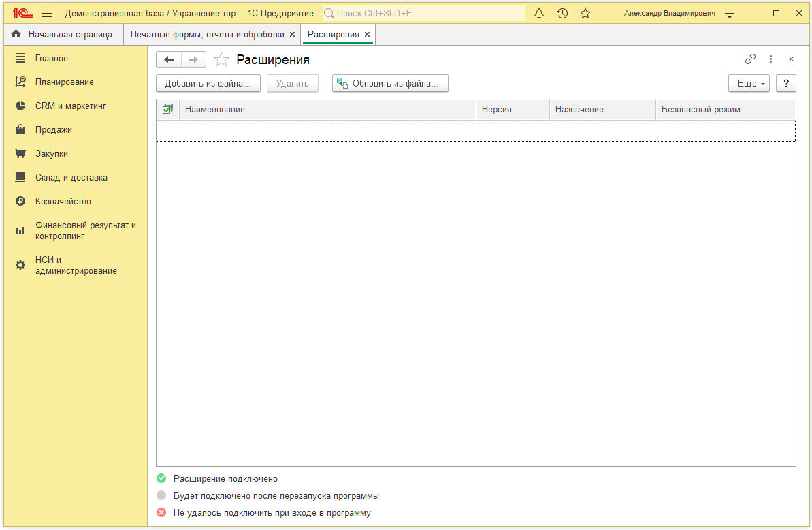Open the history clock icon
The height and width of the screenshot is (530, 812).
click(562, 14)
